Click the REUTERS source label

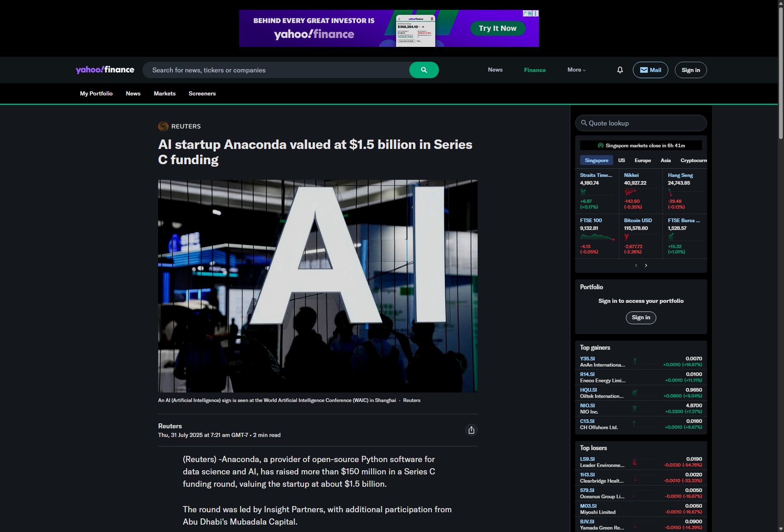tap(186, 126)
